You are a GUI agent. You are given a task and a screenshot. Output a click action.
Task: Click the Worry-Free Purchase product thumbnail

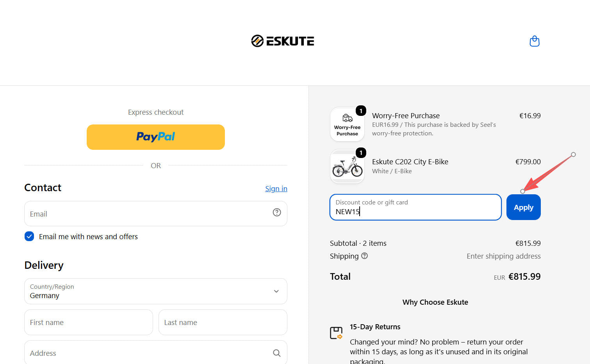(x=347, y=124)
